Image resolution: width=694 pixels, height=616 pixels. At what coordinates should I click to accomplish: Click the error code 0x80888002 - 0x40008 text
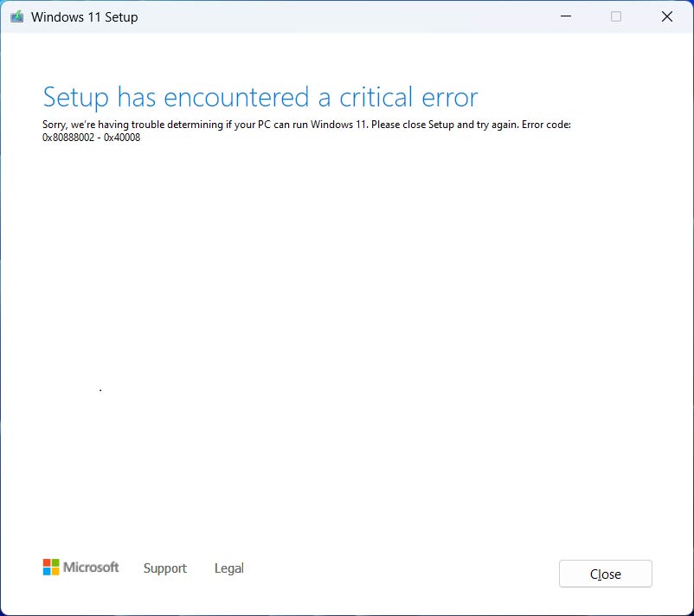click(91, 138)
